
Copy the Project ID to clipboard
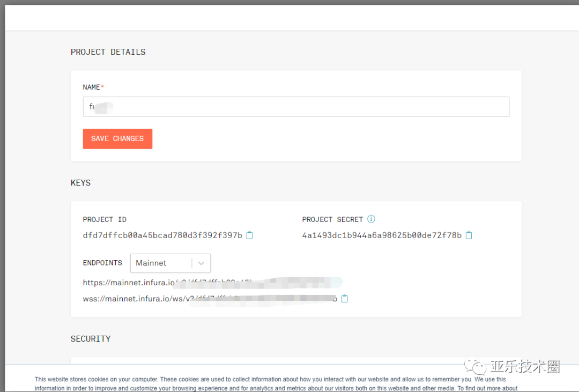250,235
